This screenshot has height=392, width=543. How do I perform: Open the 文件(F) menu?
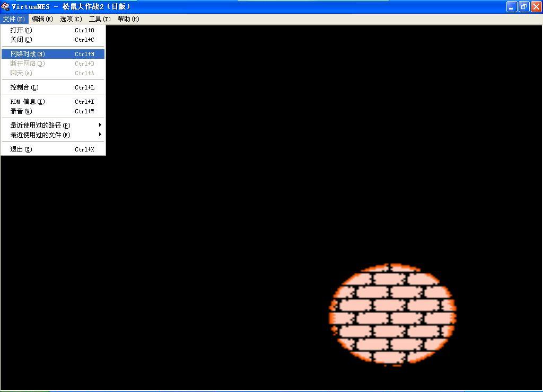(14, 19)
